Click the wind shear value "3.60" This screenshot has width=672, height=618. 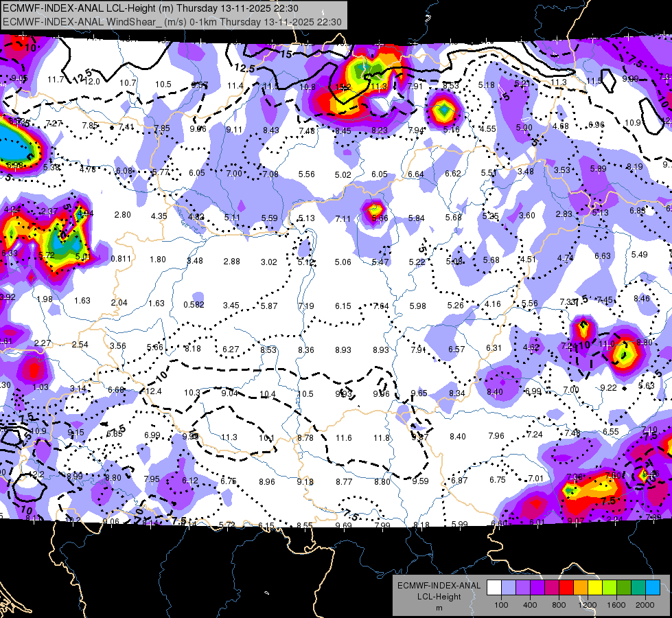tap(526, 216)
